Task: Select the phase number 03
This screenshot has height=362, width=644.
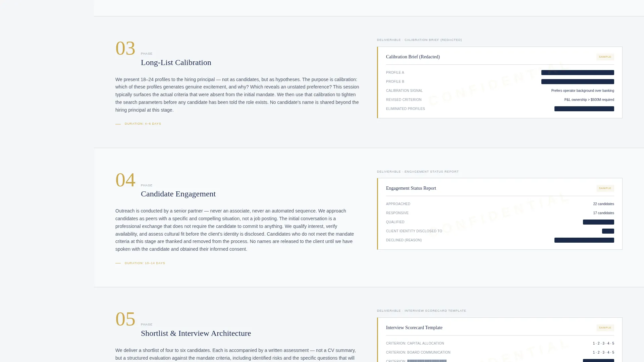Action: point(125,48)
